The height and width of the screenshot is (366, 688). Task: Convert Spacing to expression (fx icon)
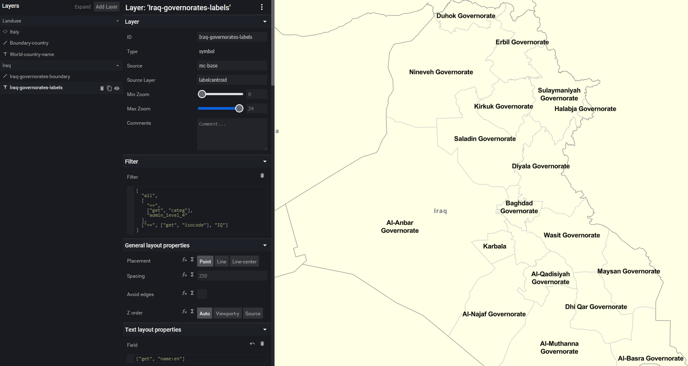184,275
